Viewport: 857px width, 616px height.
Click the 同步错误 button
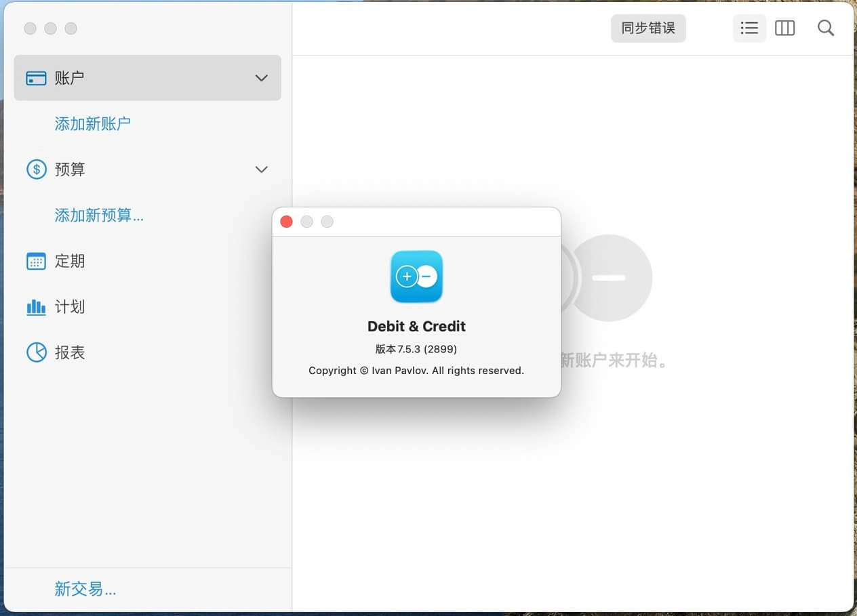648,28
